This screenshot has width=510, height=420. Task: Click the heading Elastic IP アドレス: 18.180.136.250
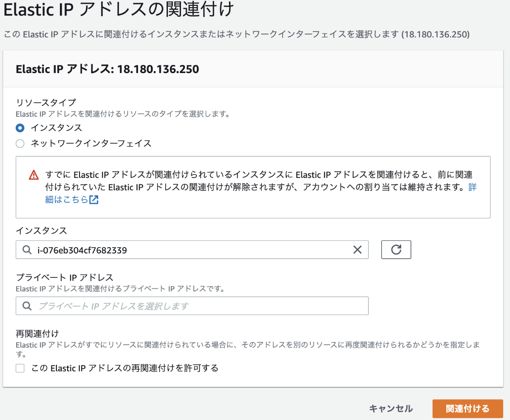pyautogui.click(x=107, y=69)
